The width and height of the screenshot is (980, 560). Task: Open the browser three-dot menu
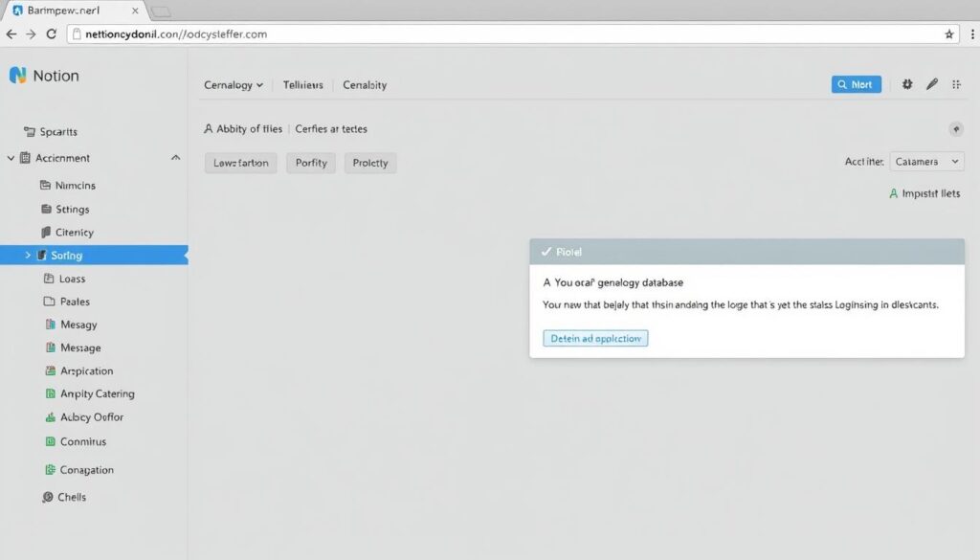[x=972, y=34]
